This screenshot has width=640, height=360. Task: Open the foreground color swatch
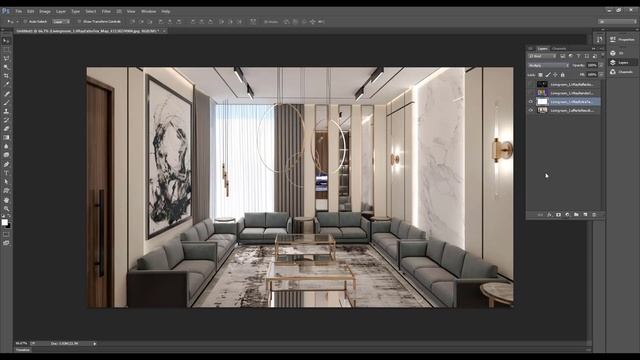tap(4, 222)
